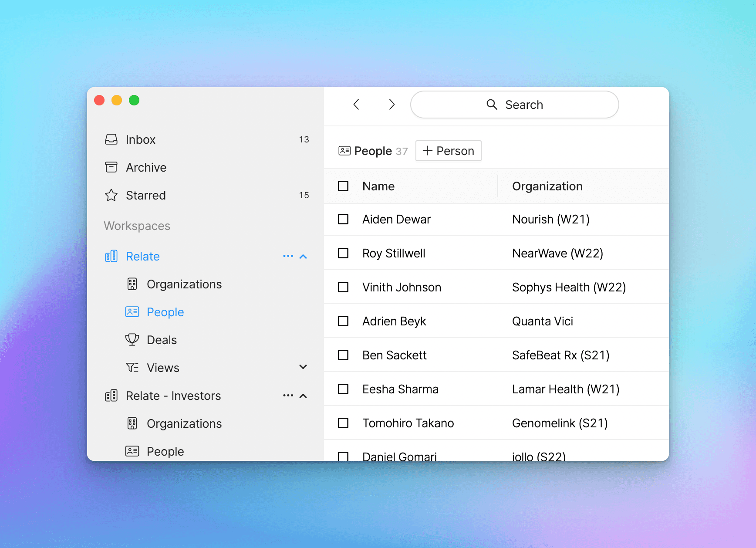Tick the checkbox for Aiden Dewar
756x548 pixels.
(343, 219)
